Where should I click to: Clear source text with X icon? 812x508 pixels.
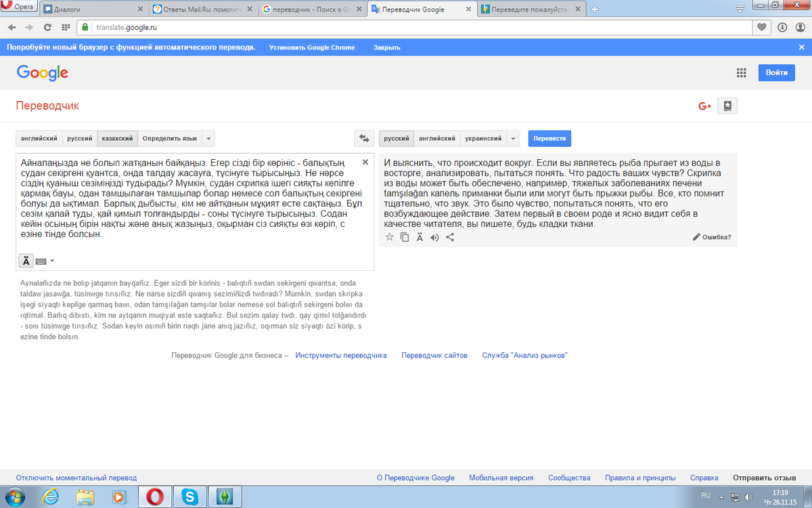point(365,163)
